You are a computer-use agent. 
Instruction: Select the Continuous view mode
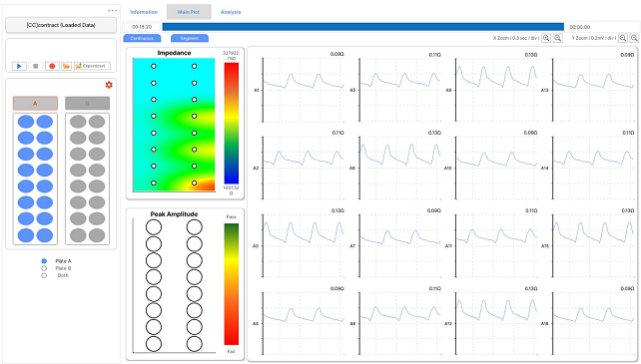pos(142,39)
